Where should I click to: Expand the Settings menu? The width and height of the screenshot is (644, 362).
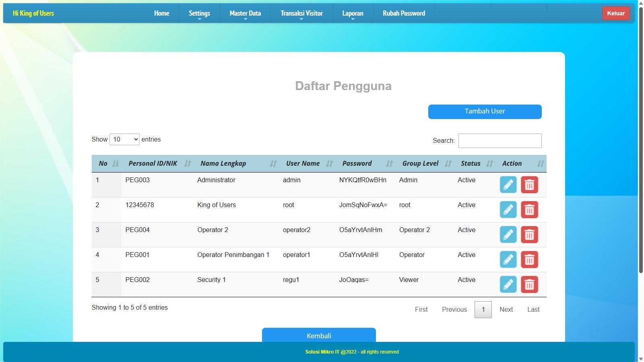(x=199, y=13)
